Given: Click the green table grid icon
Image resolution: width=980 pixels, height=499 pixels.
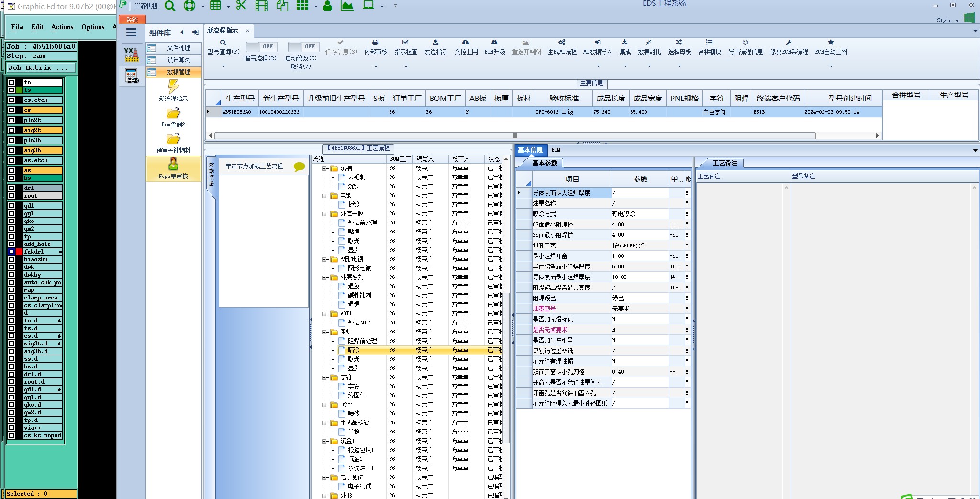Looking at the screenshot, I should [215, 6].
